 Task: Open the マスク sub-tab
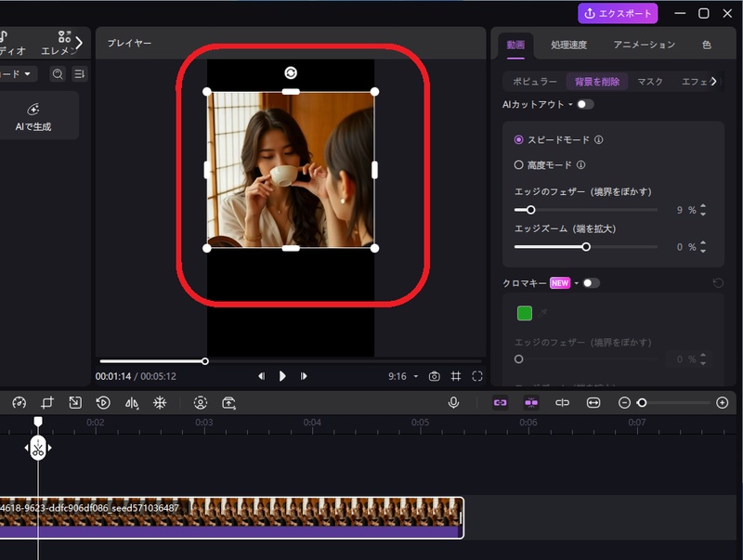[x=649, y=82]
